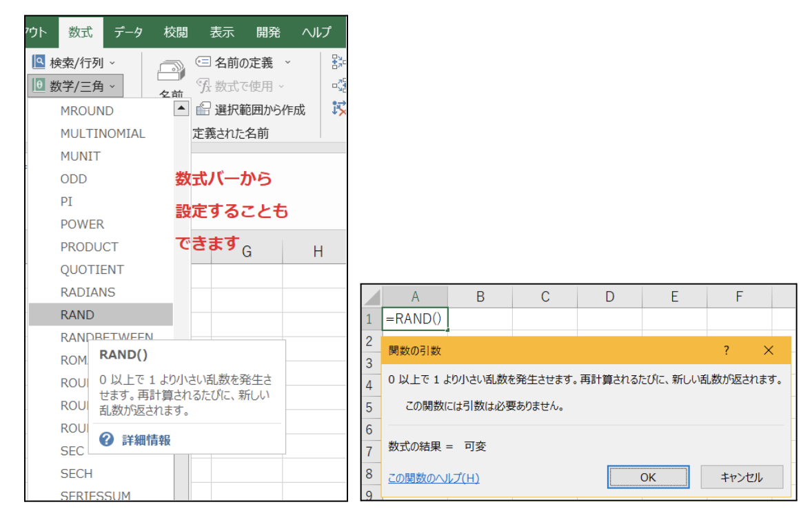The height and width of the screenshot is (509, 812).
Task: Select column D header
Action: (x=609, y=297)
